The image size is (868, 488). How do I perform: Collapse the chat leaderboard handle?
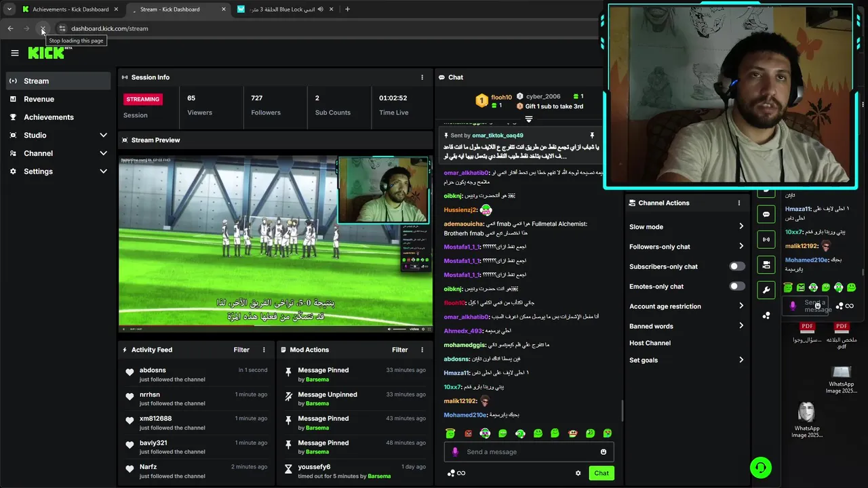[x=529, y=119]
